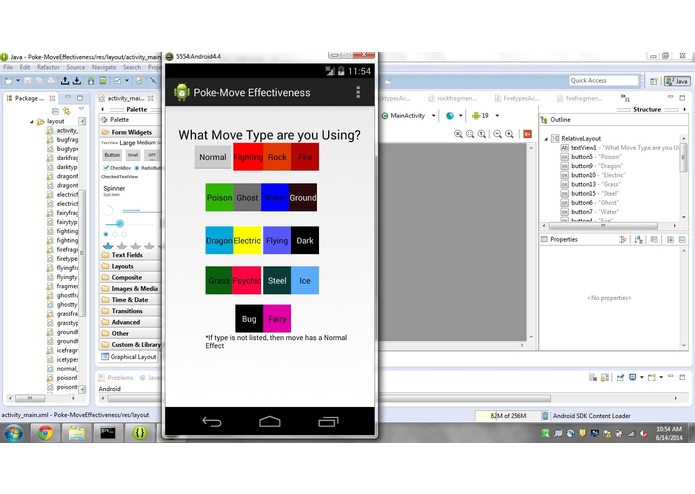The width and height of the screenshot is (695, 494).
Task: Click the first zoom-to-fit icon in layout toolbar
Action: (x=458, y=134)
